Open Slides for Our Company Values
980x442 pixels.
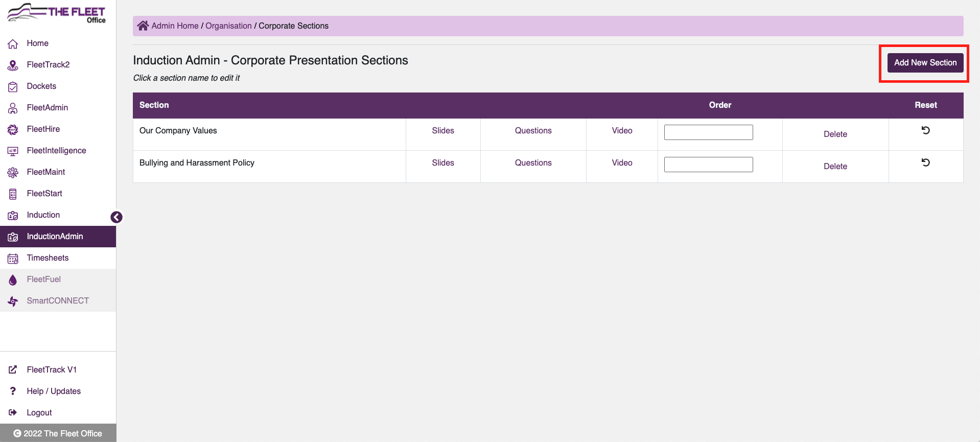(443, 131)
